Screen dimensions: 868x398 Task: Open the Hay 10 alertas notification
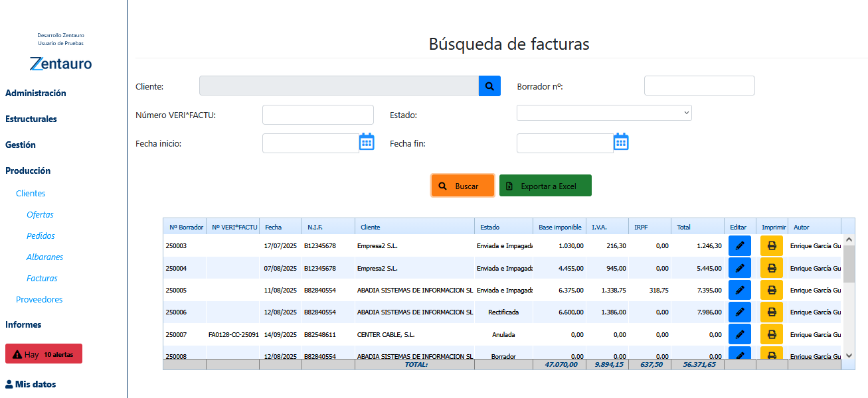pyautogui.click(x=43, y=353)
